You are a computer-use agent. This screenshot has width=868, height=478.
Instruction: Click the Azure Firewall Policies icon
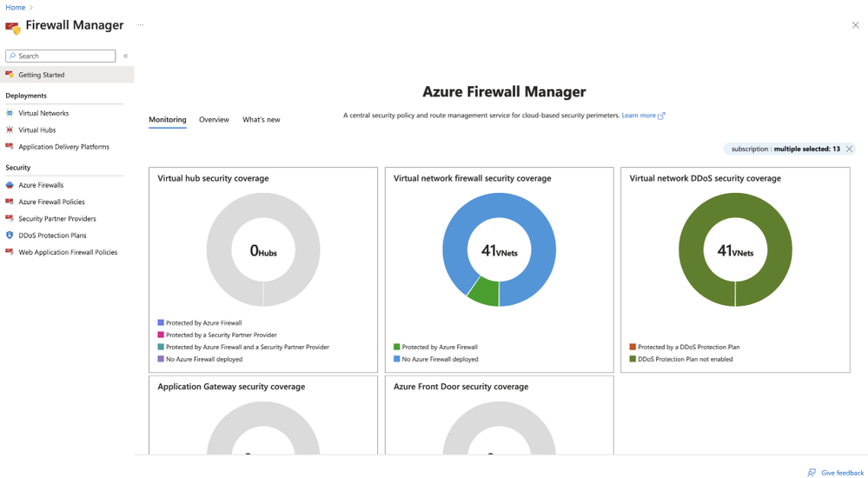(x=10, y=202)
